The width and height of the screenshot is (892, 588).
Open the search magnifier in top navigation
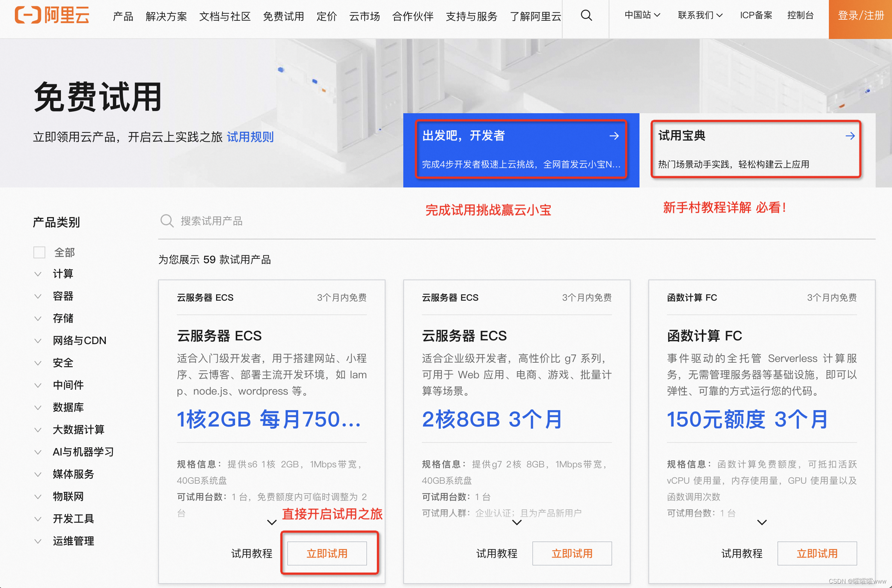coord(586,15)
